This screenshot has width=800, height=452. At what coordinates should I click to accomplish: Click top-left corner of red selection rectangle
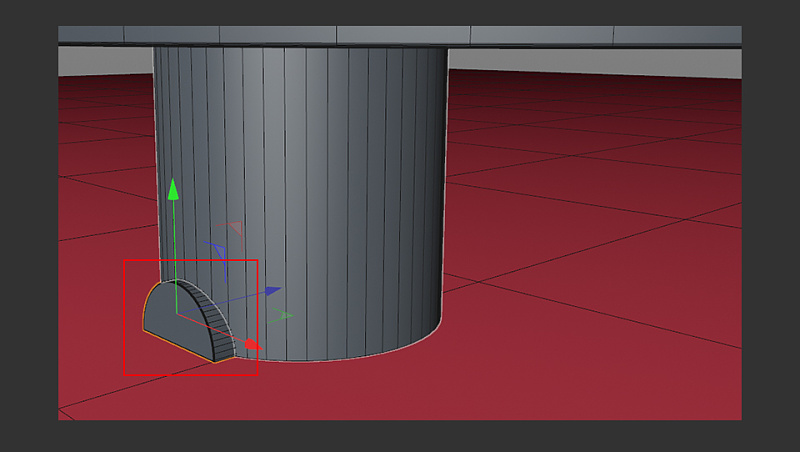124,260
